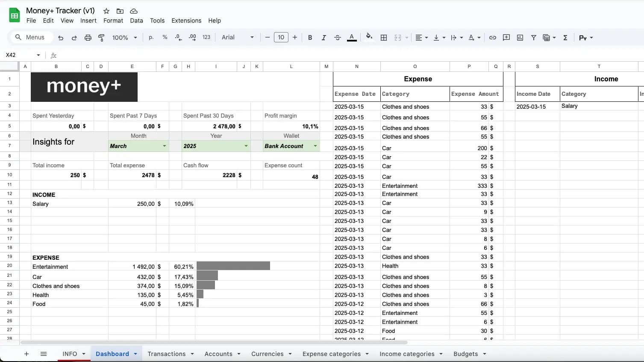
Task: Click the Undo icon
Action: pyautogui.click(x=61, y=38)
